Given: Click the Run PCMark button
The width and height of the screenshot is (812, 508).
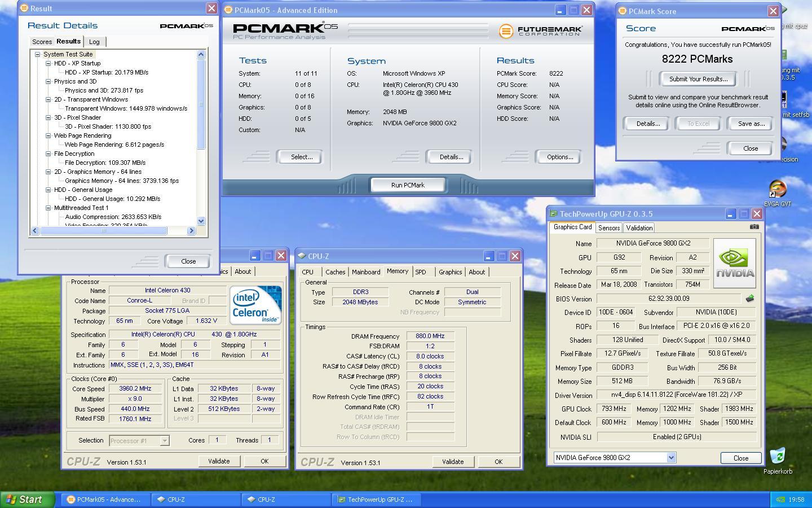Looking at the screenshot, I should 408,185.
